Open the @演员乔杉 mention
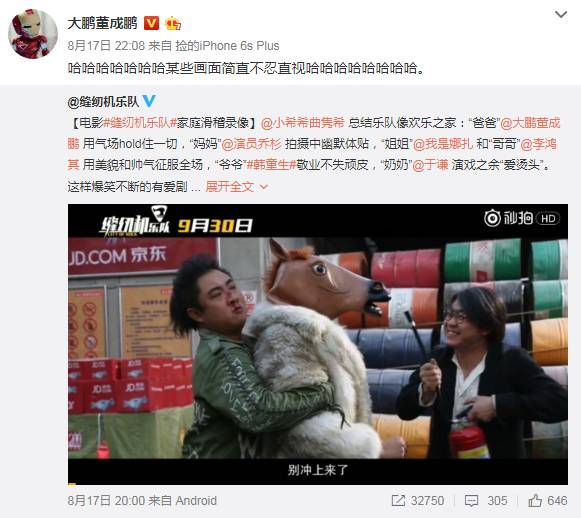This screenshot has width=581, height=518. (x=251, y=144)
